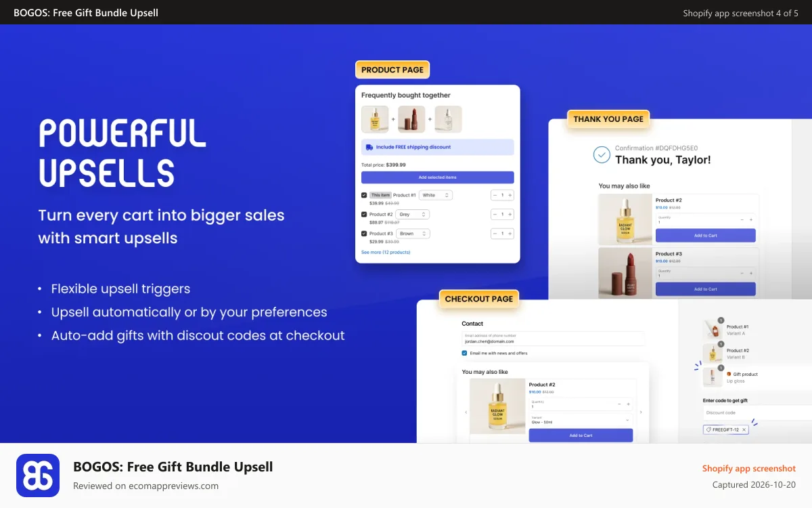Add Thank You page Product #3 to cart

(706, 289)
